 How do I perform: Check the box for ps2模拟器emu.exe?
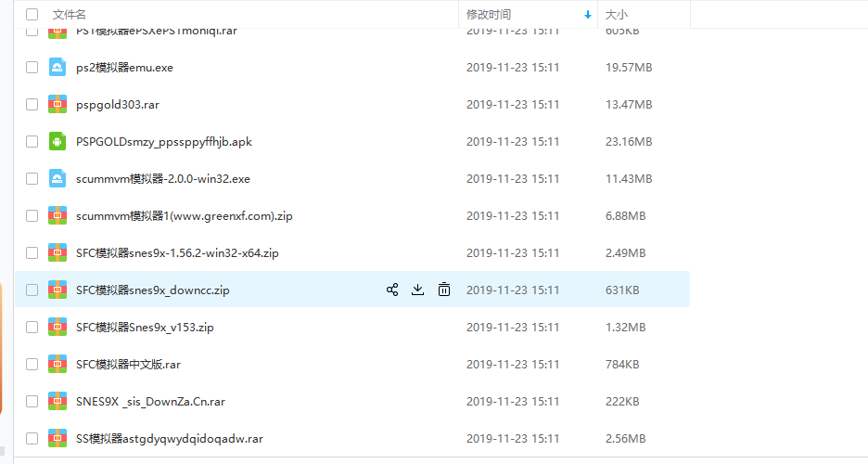tap(32, 67)
